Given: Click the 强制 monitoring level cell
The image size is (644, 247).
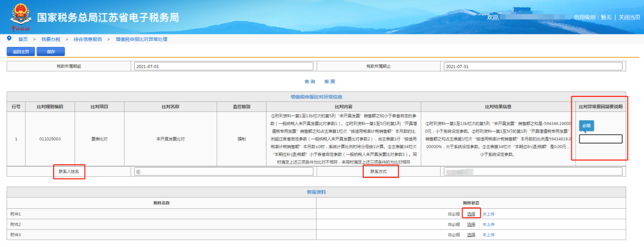Looking at the screenshot, I should click(x=241, y=139).
